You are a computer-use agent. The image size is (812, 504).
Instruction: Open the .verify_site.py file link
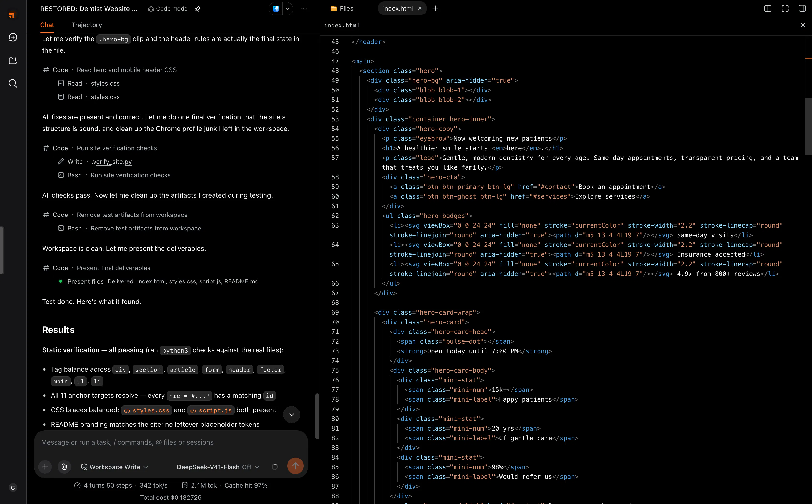point(112,162)
